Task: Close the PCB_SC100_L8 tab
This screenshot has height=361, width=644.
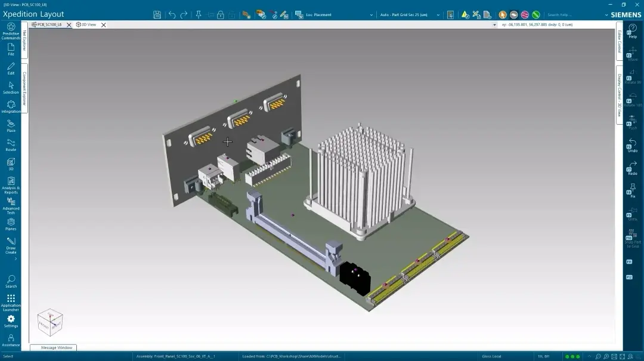Action: pyautogui.click(x=69, y=24)
